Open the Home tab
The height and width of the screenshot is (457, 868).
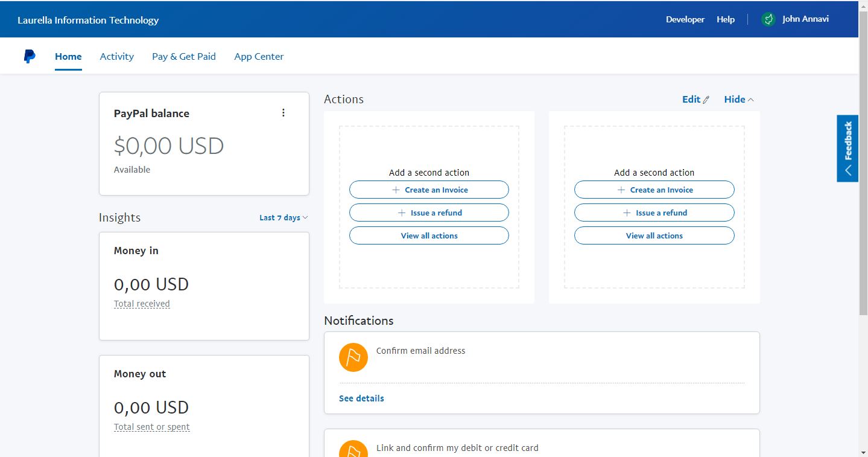68,56
